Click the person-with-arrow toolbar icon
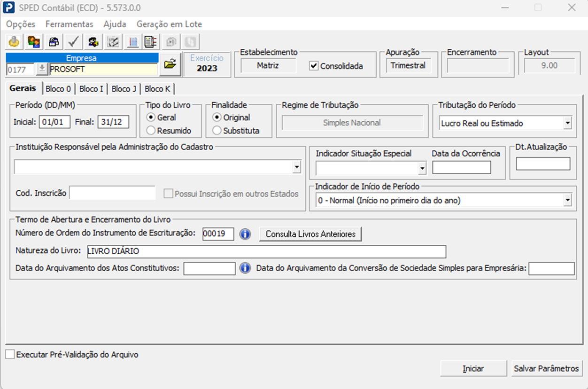This screenshot has height=389, width=588. click(x=93, y=42)
